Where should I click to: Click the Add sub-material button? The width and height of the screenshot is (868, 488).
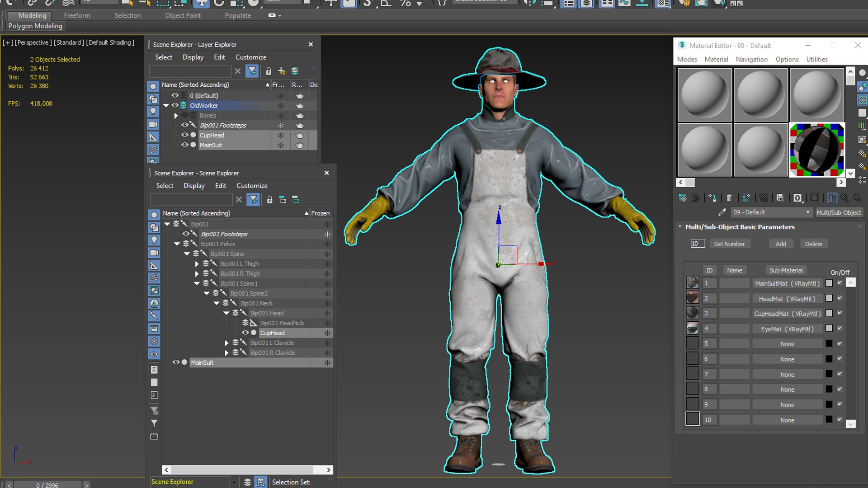point(781,244)
